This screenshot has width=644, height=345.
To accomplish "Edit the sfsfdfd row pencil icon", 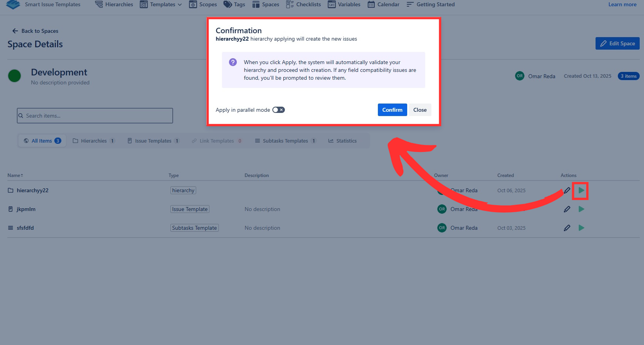I will (567, 228).
